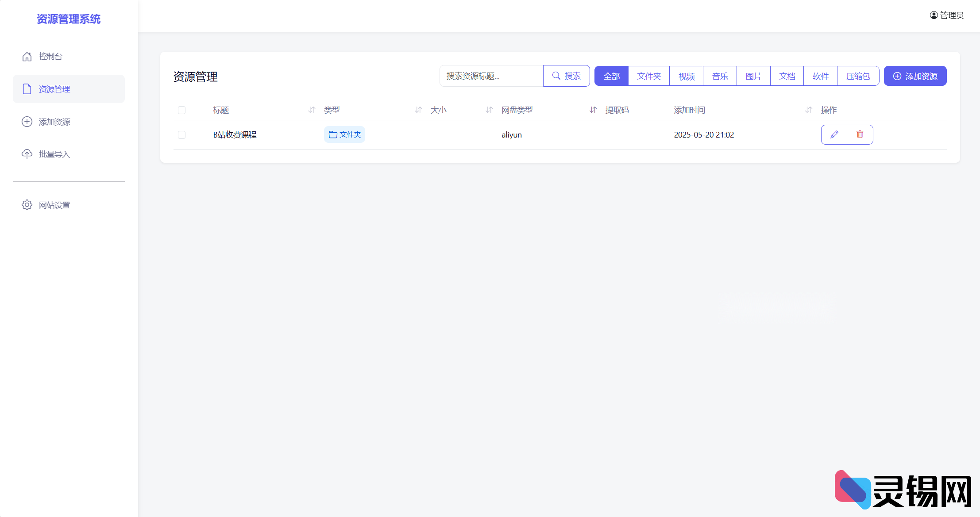The image size is (980, 517).
Task: Click the gear icon for 网站设置
Action: tap(27, 205)
